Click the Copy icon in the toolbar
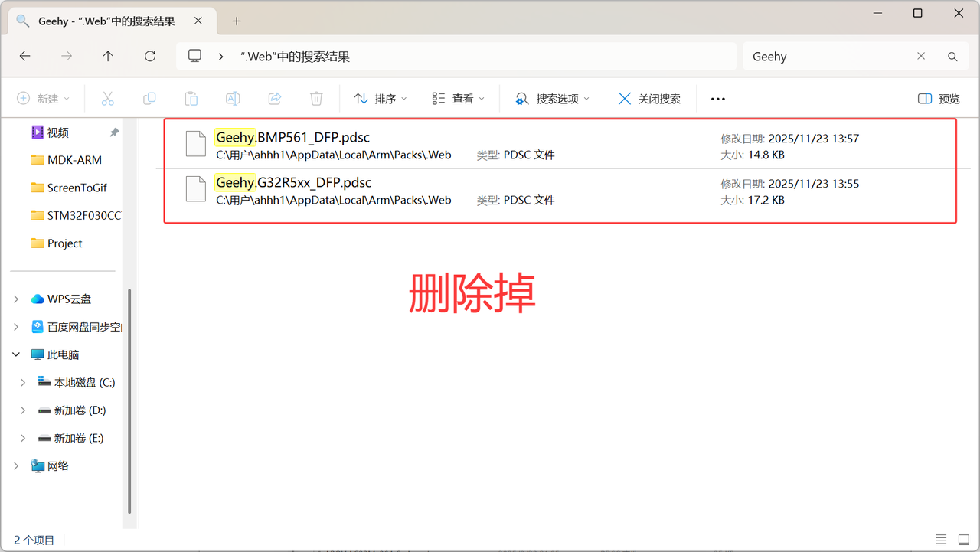The height and width of the screenshot is (552, 980). click(149, 99)
